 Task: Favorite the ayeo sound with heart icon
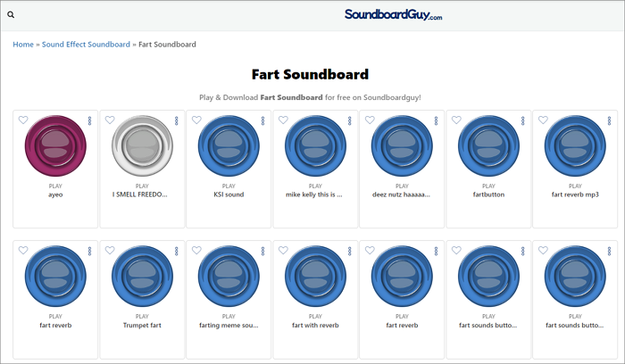tap(23, 120)
